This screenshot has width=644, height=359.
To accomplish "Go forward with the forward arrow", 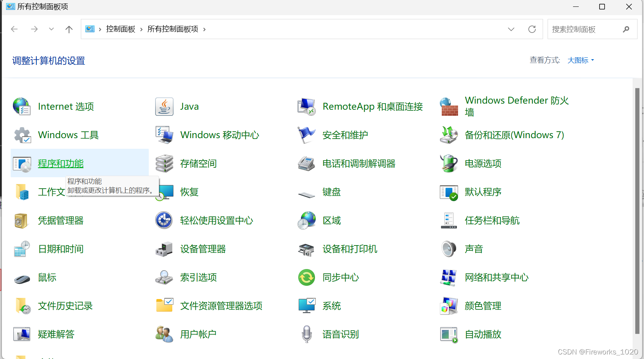I will point(34,29).
